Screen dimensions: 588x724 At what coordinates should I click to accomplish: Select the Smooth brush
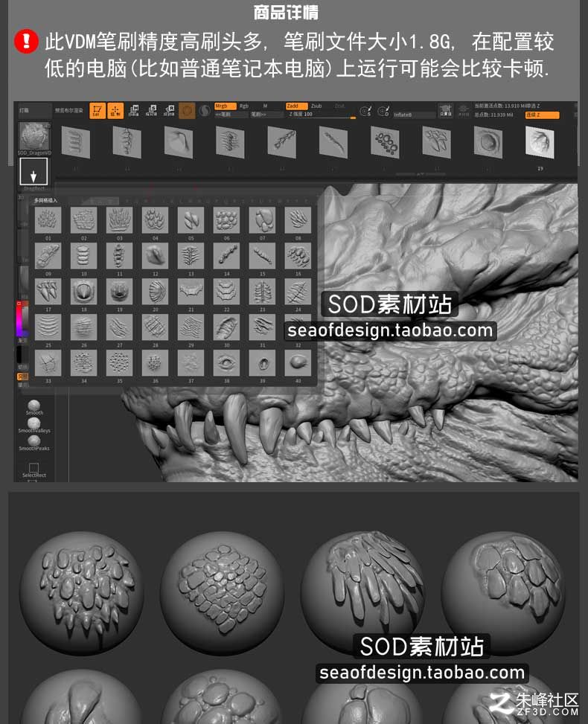[34, 407]
